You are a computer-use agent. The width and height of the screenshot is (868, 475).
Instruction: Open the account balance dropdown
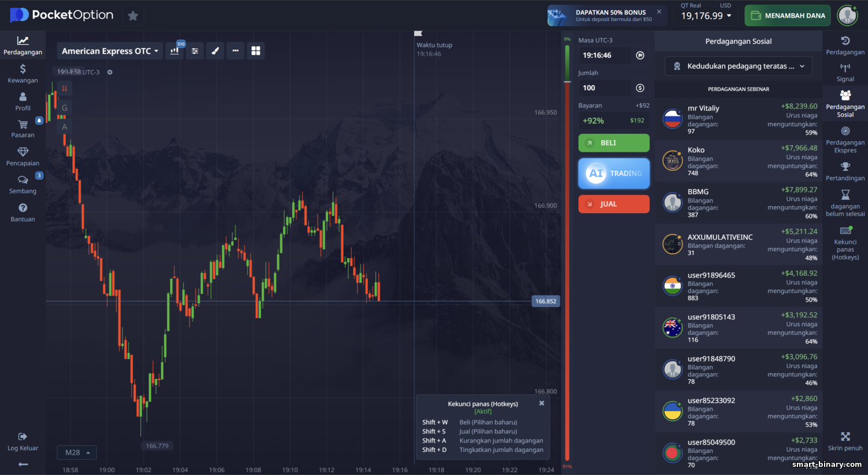[706, 16]
